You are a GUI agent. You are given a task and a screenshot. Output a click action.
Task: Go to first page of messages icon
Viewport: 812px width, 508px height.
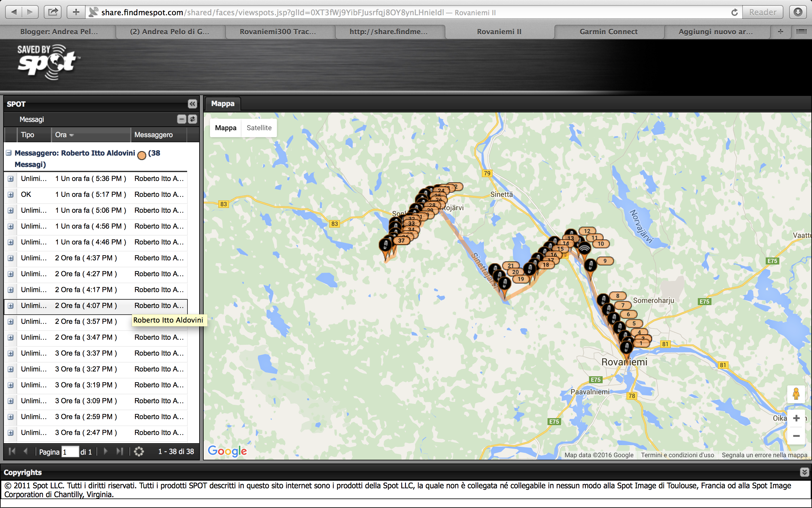[x=12, y=451]
